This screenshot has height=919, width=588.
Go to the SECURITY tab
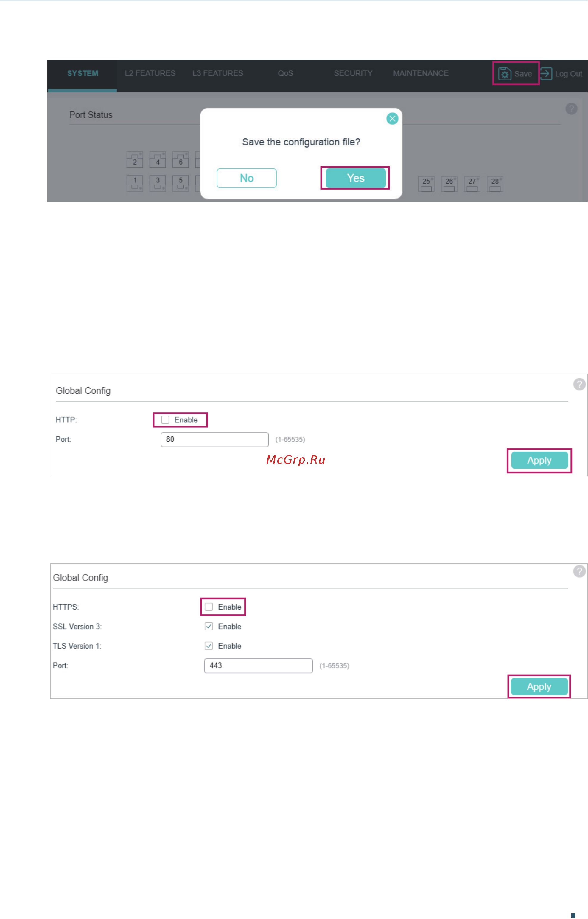353,73
